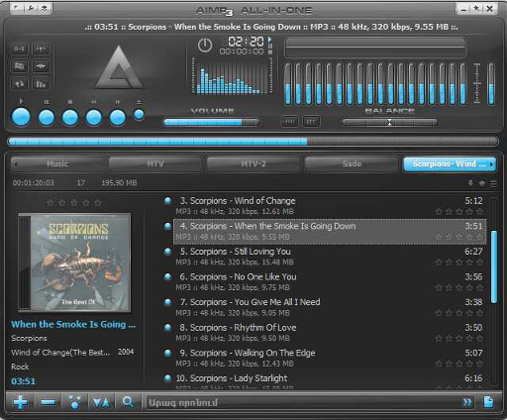Click the power/auto-shutdown icon
Viewport: 507px width, 420px height.
(x=205, y=46)
